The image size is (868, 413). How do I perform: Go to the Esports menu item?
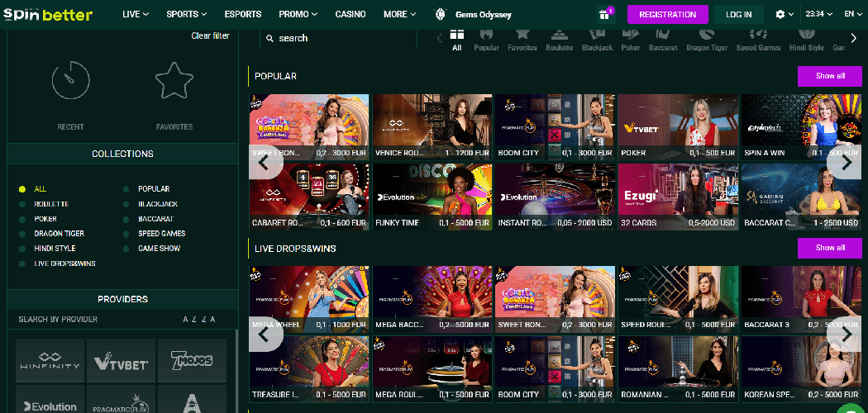[243, 14]
